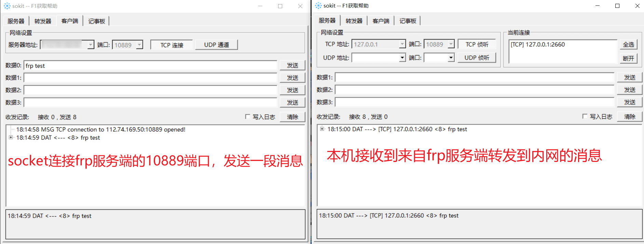Switch to 客户端 tab in left window
The height and width of the screenshot is (244, 644).
pyautogui.click(x=70, y=21)
